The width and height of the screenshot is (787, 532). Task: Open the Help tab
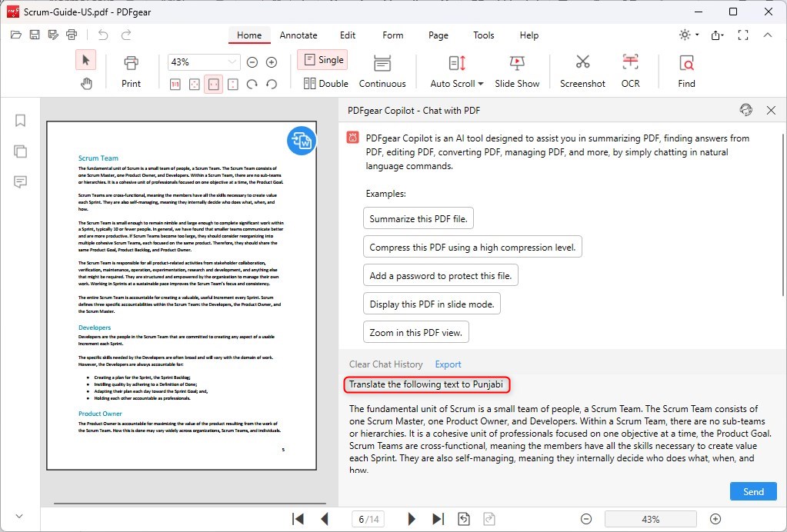(529, 35)
